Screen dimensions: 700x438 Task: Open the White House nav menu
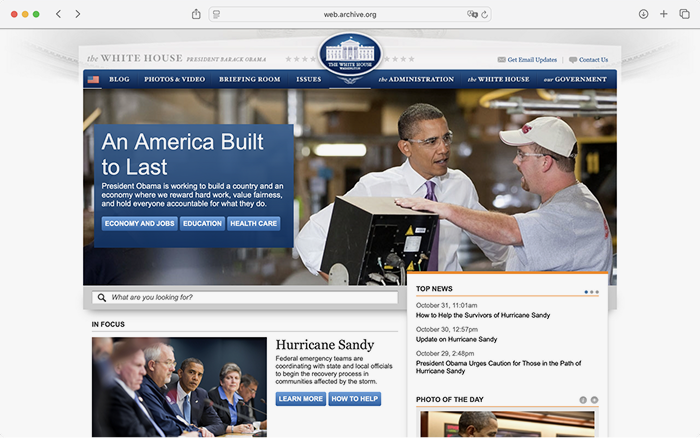pyautogui.click(x=498, y=79)
